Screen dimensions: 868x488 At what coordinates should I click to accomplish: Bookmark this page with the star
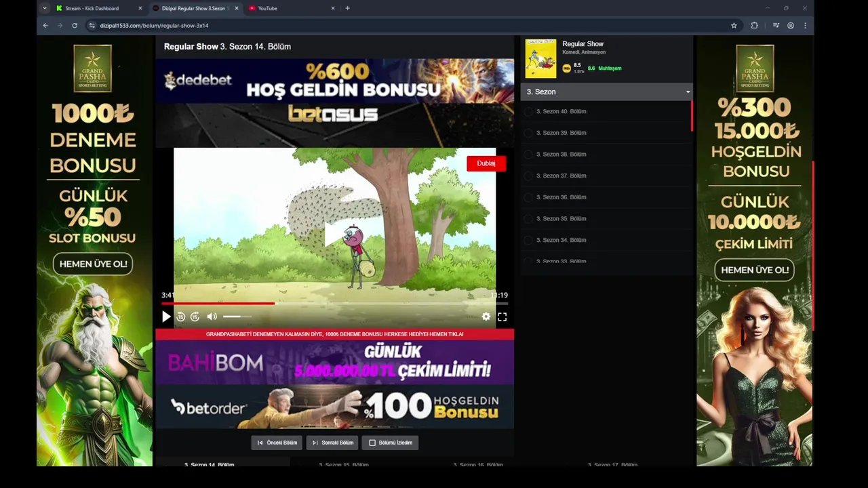click(734, 25)
